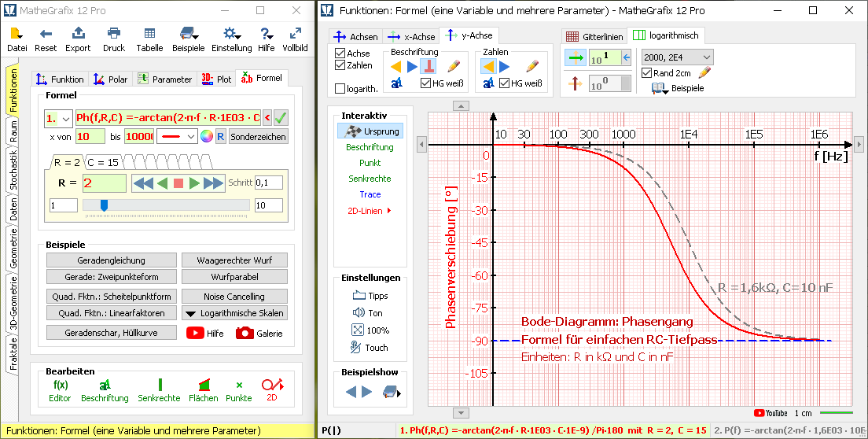Viewport: 868px width, 439px height.
Task: Click the blue right arrow under Beschriftung
Action: pyautogui.click(x=412, y=67)
